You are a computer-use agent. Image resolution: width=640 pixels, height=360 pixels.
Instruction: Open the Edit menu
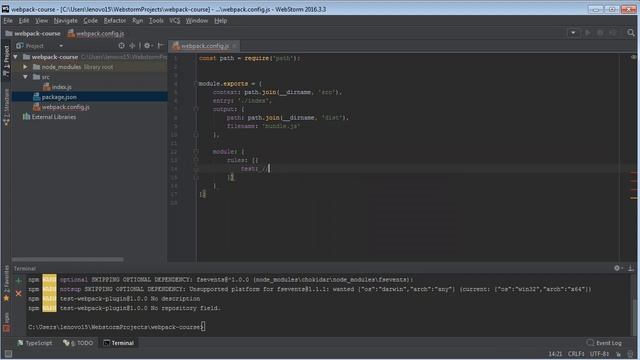click(24, 20)
